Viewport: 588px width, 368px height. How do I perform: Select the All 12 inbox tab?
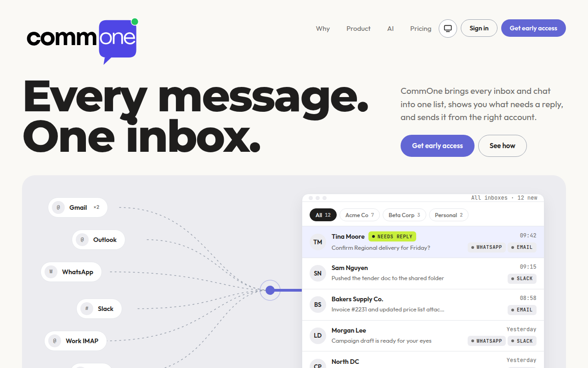[323, 215]
